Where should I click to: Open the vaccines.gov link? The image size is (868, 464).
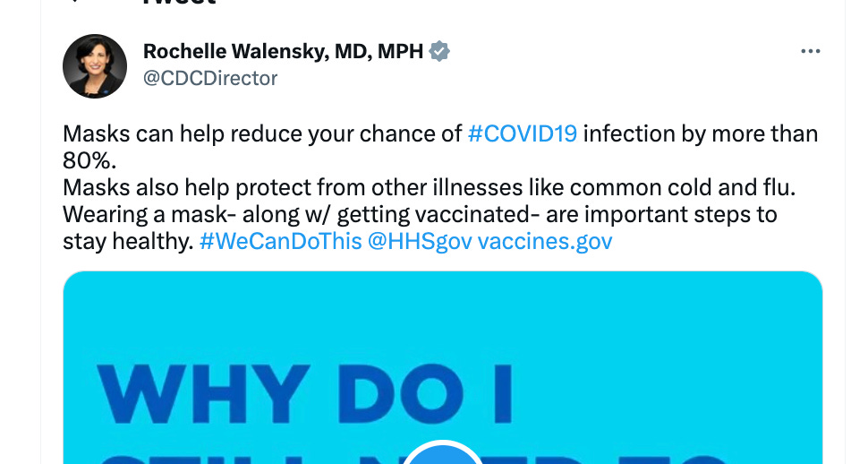545,242
